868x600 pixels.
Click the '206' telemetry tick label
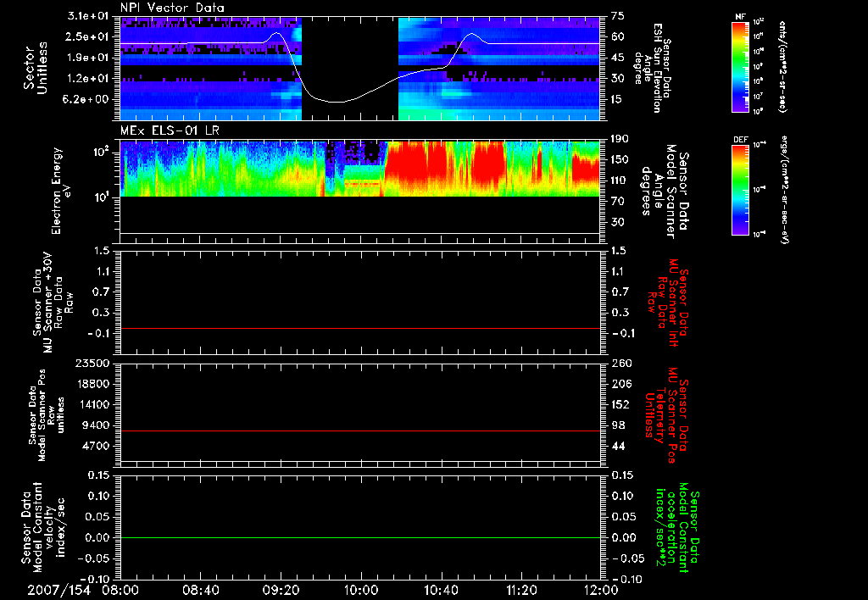(621, 384)
